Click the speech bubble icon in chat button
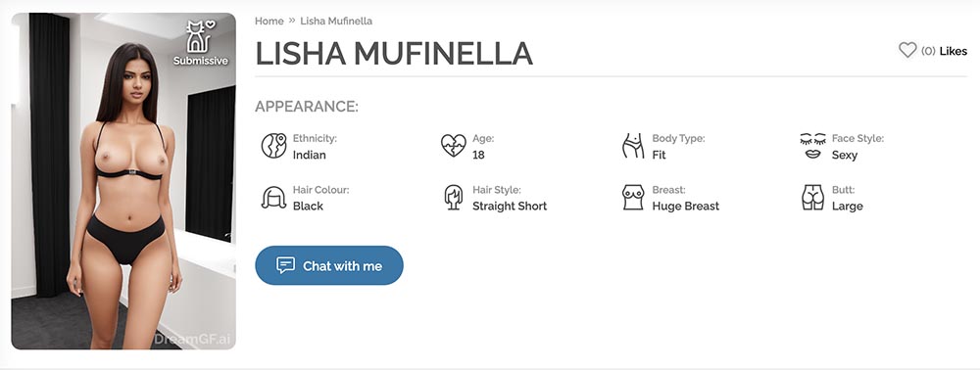 [285, 265]
